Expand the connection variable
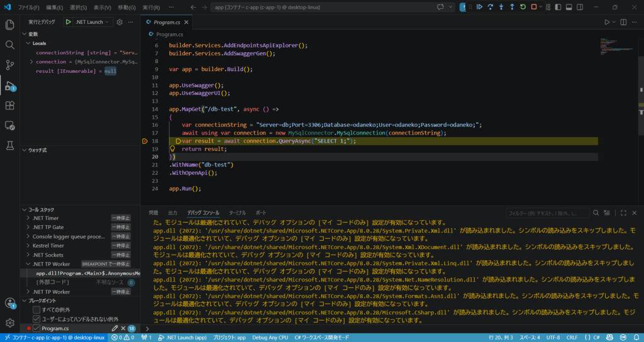The width and height of the screenshot is (644, 342). [31, 62]
